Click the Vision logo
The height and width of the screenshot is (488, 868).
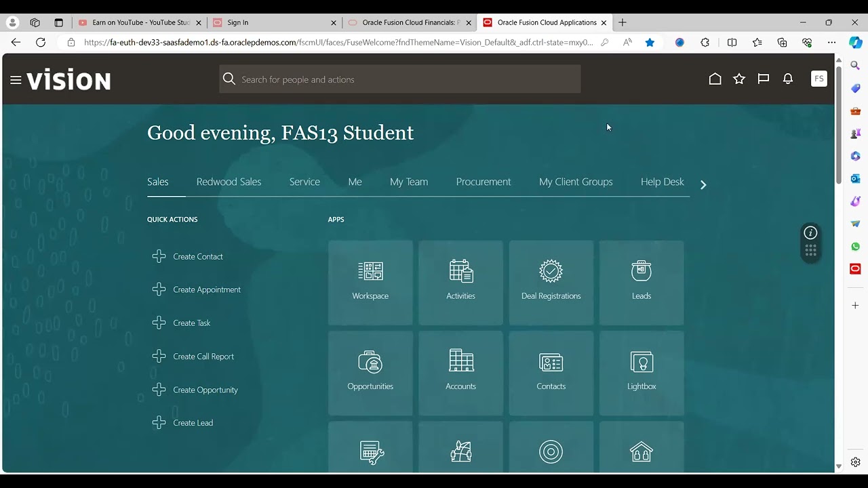(x=68, y=80)
